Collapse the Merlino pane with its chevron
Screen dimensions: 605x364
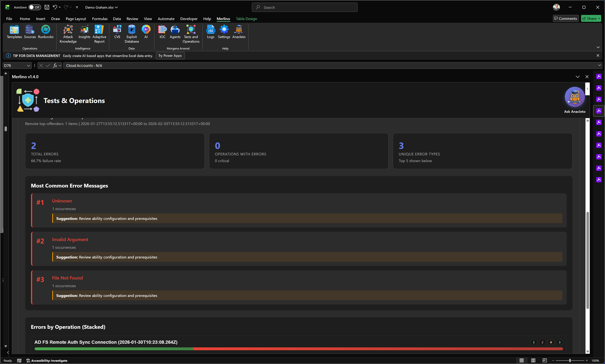[x=578, y=77]
